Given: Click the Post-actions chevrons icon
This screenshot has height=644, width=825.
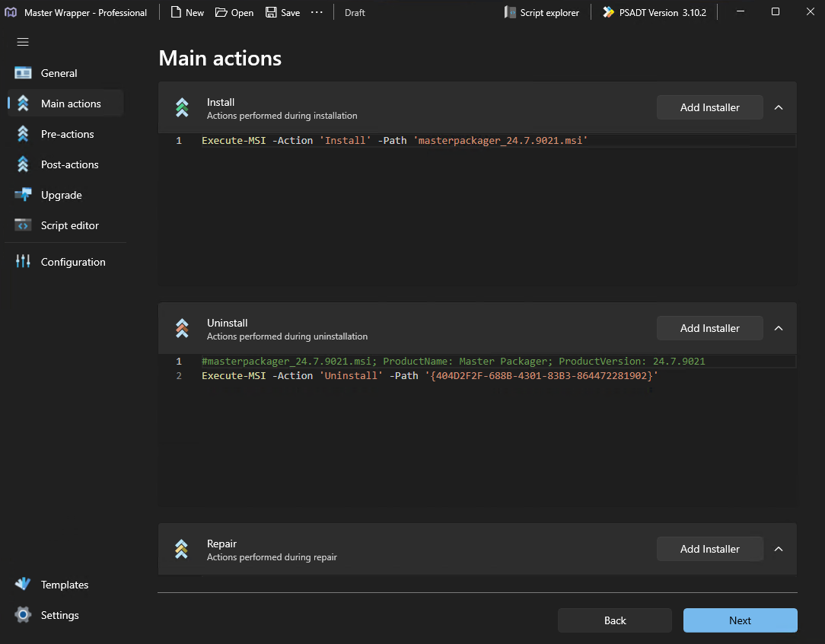Looking at the screenshot, I should point(23,164).
